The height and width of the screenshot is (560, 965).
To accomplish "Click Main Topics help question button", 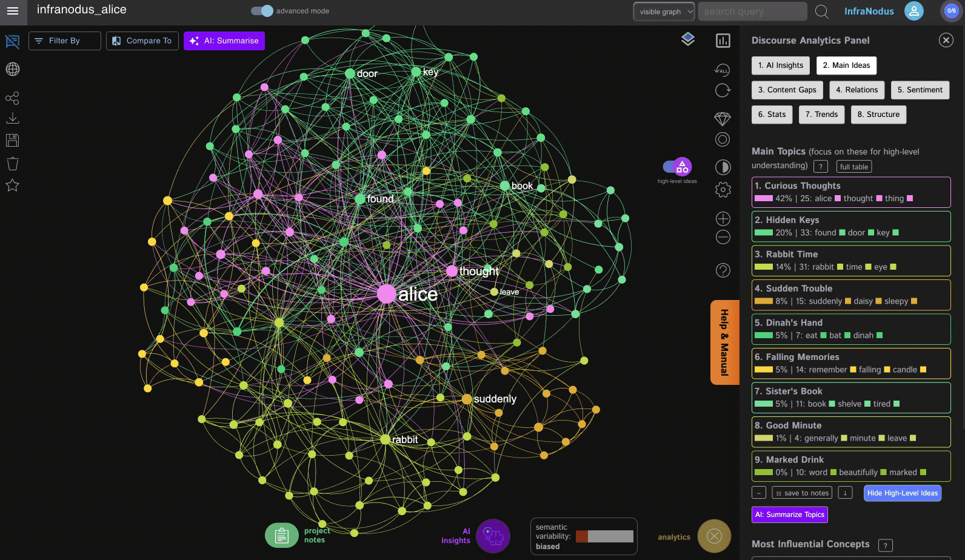I will click(820, 167).
